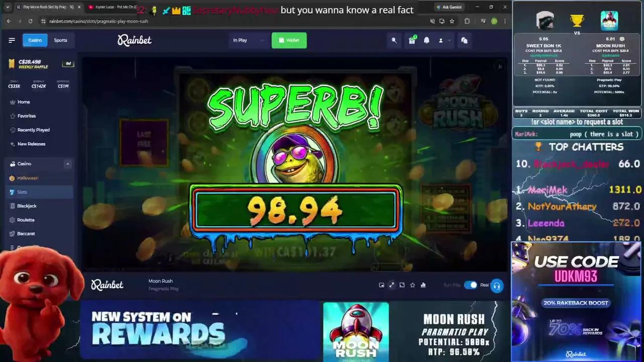Switch to the Casino tab

click(35, 40)
